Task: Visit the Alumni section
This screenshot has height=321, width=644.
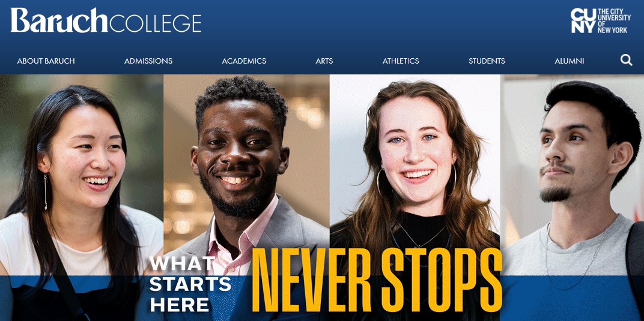Action: (570, 61)
